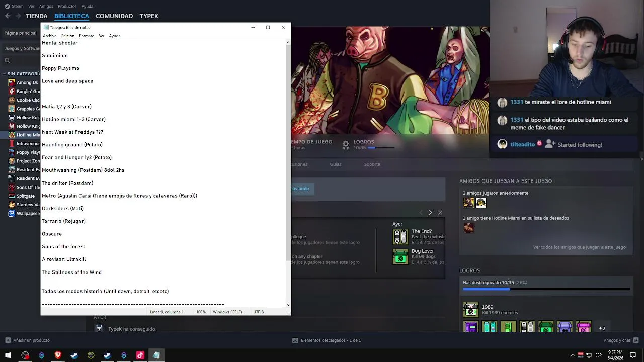Click the Notepad scroll up arrow

288,42
